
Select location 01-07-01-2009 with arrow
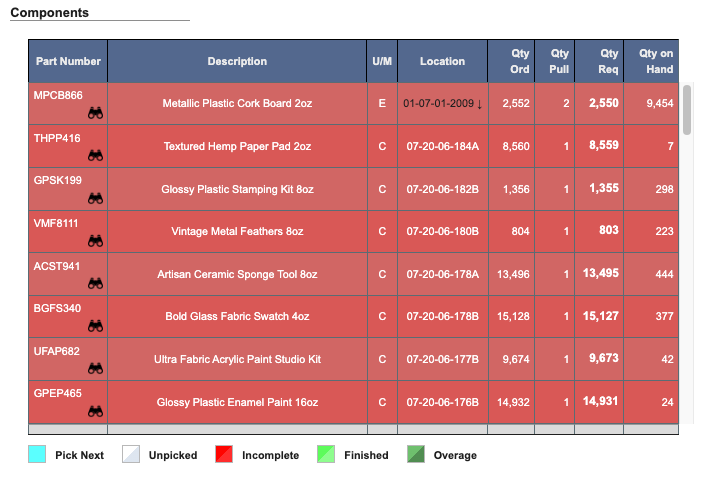(442, 103)
